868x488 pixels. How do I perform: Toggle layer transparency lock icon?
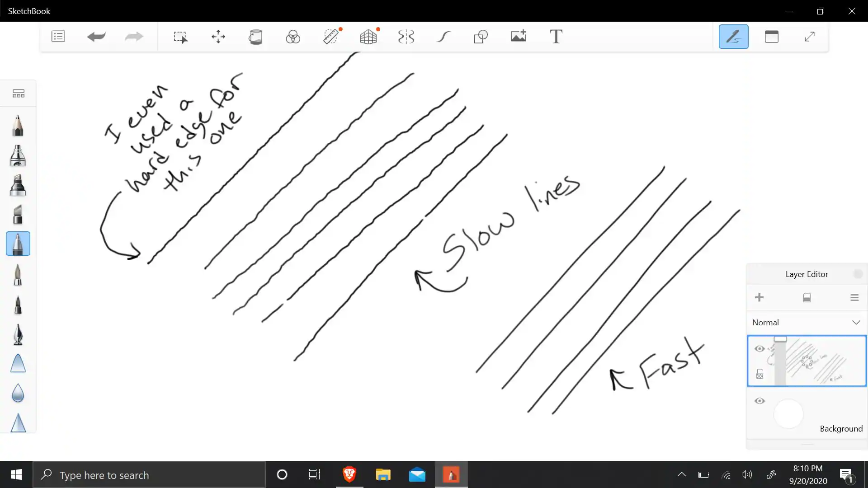click(x=759, y=374)
